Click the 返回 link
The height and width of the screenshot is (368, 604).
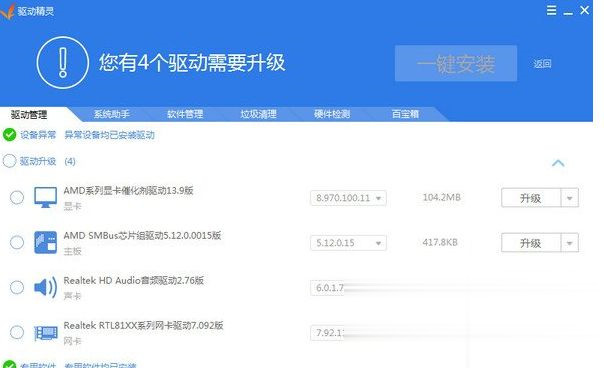542,64
